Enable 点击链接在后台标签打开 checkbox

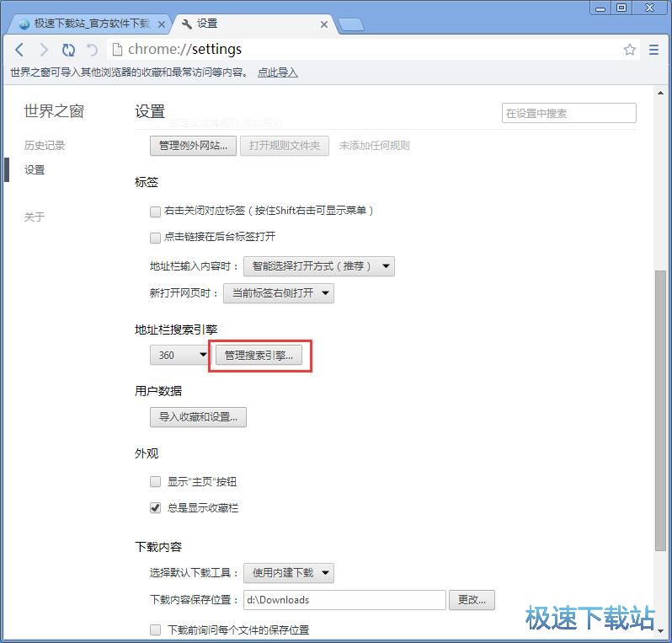pyautogui.click(x=155, y=238)
